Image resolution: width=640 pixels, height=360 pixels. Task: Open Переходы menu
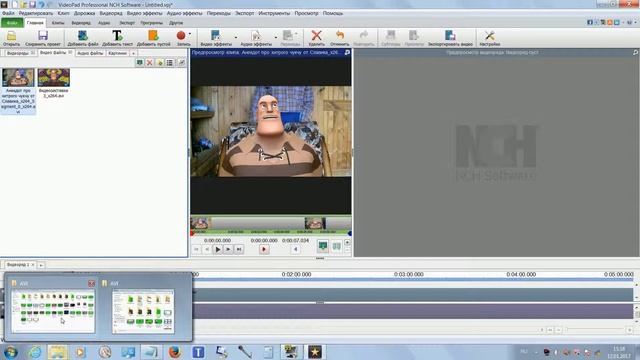point(218,13)
